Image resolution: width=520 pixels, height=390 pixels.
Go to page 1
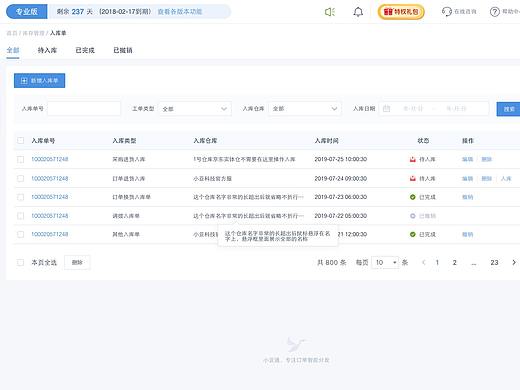tap(437, 262)
